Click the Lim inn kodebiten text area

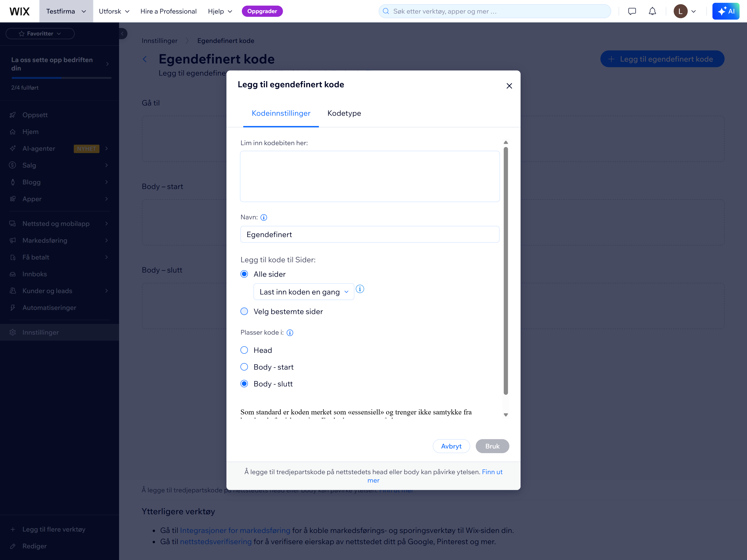click(x=370, y=176)
